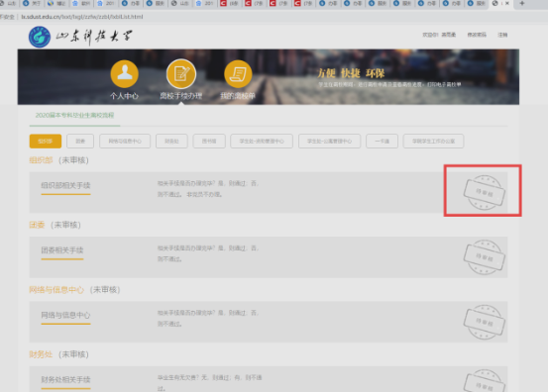Open 我的离校单 scroll icon
This screenshot has width=548, height=392.
point(238,73)
